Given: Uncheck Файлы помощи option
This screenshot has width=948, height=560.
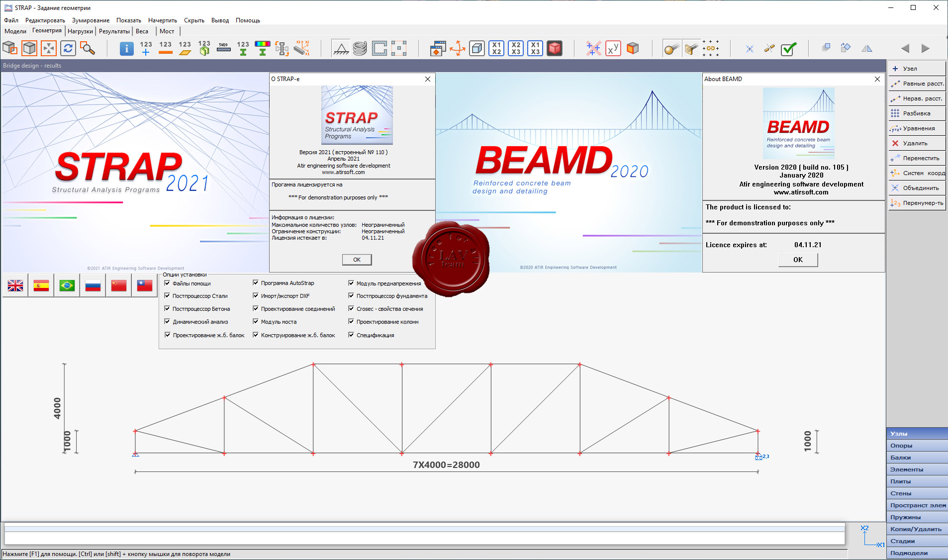Looking at the screenshot, I should tap(168, 283).
